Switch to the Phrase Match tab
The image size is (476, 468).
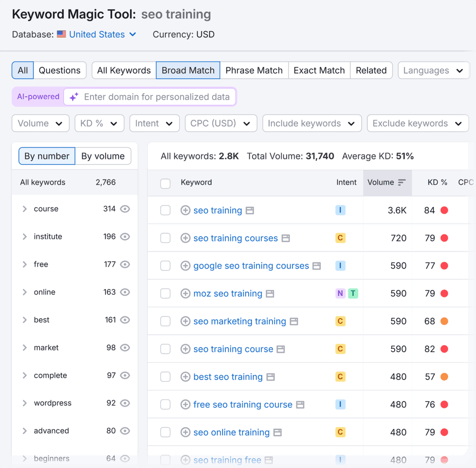tap(254, 70)
